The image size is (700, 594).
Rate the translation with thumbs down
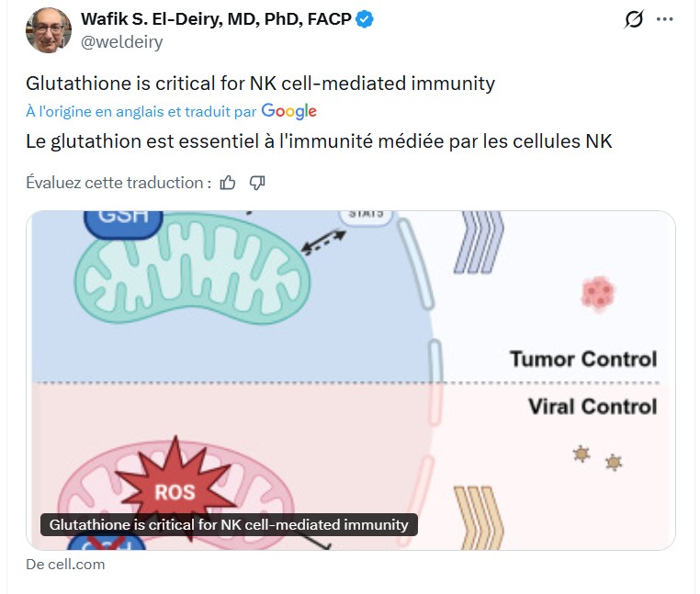click(257, 183)
